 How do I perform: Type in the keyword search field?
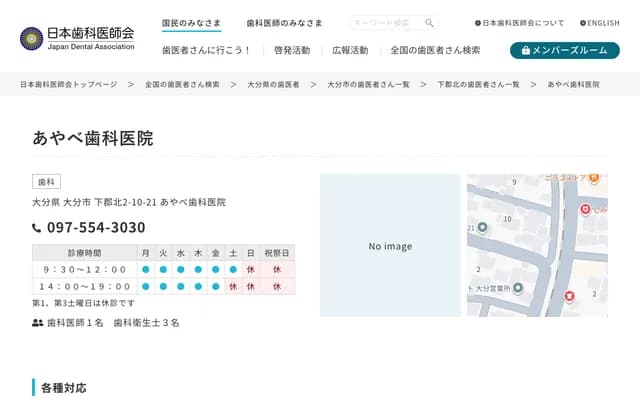pyautogui.click(x=387, y=22)
